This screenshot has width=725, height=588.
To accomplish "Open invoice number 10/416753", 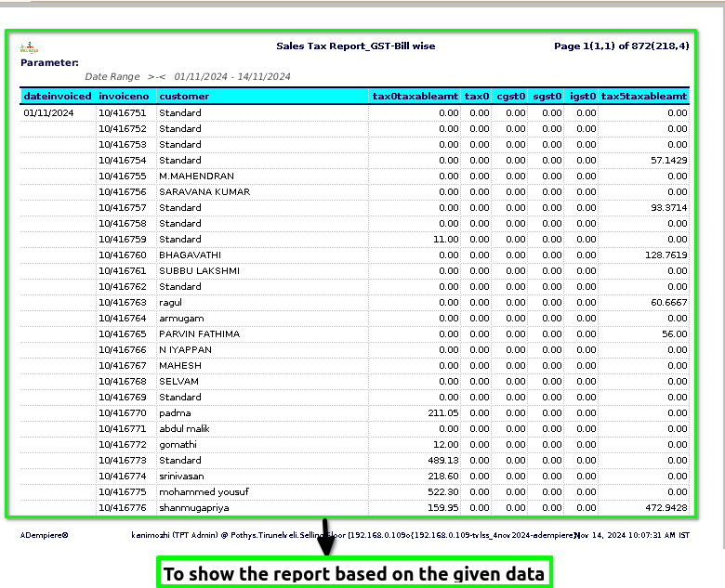I will 122,144.
